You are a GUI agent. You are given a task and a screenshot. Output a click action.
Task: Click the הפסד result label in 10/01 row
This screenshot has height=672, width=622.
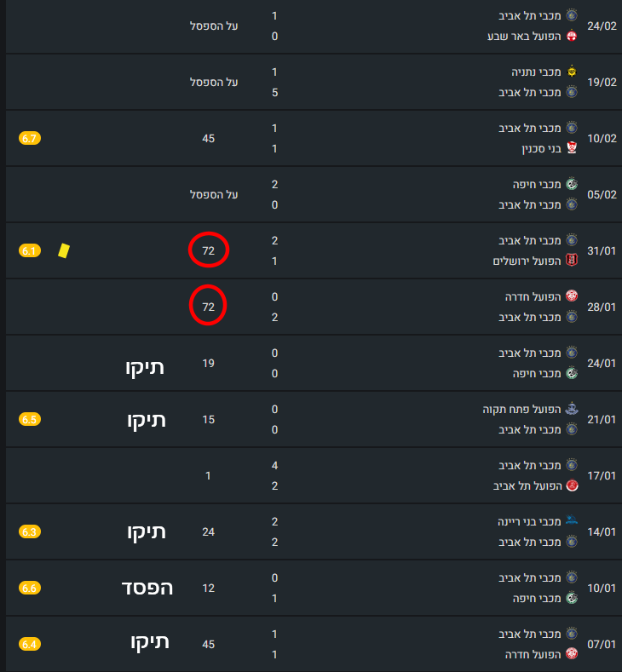coord(147,588)
